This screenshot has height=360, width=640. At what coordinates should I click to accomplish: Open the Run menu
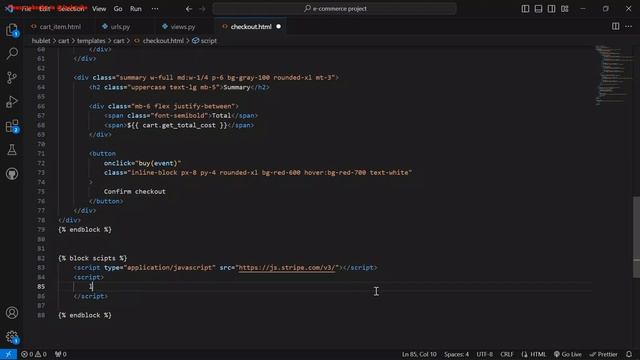coord(136,9)
